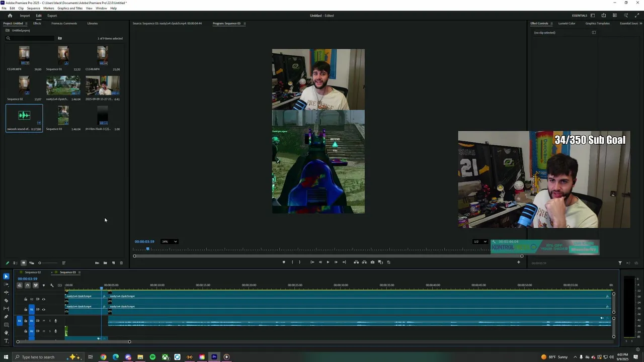Open Timeline Display Settings wrench icon

tap(52, 285)
